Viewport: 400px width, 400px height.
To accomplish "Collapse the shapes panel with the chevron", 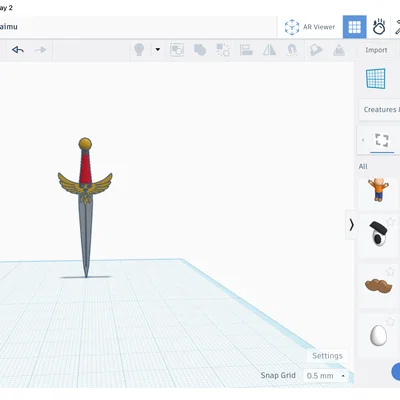I will click(x=351, y=225).
